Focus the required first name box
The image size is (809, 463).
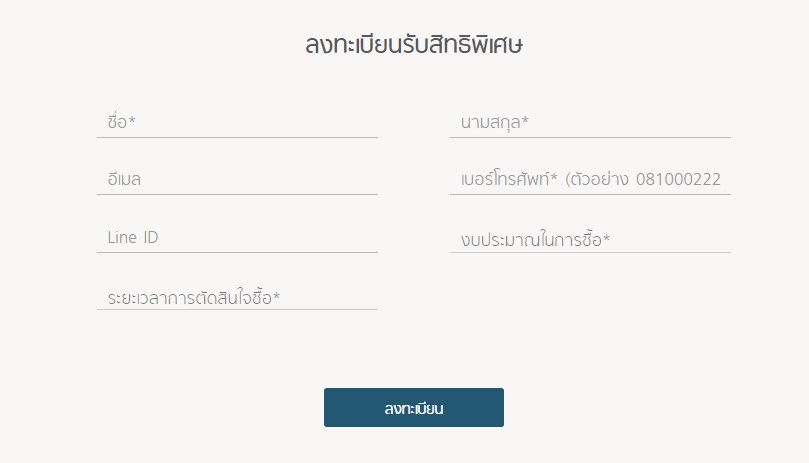pyautogui.click(x=237, y=122)
